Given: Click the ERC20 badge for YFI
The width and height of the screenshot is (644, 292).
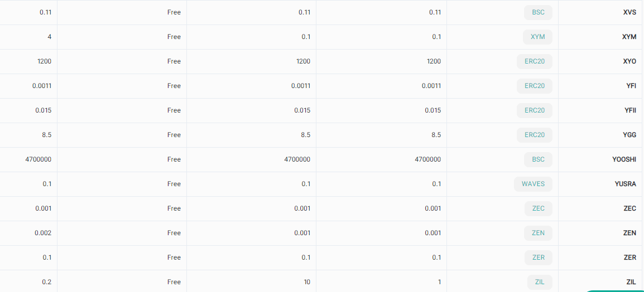Looking at the screenshot, I should pos(534,86).
